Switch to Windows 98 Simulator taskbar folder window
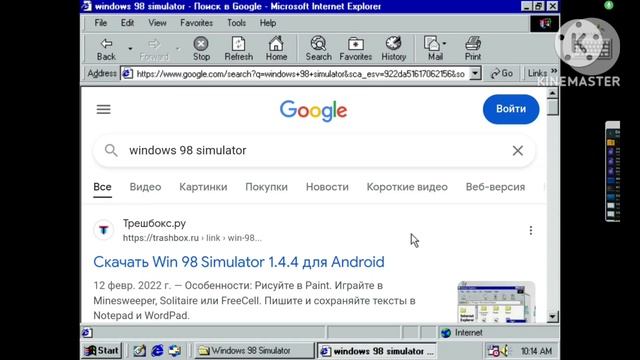 pos(254,351)
